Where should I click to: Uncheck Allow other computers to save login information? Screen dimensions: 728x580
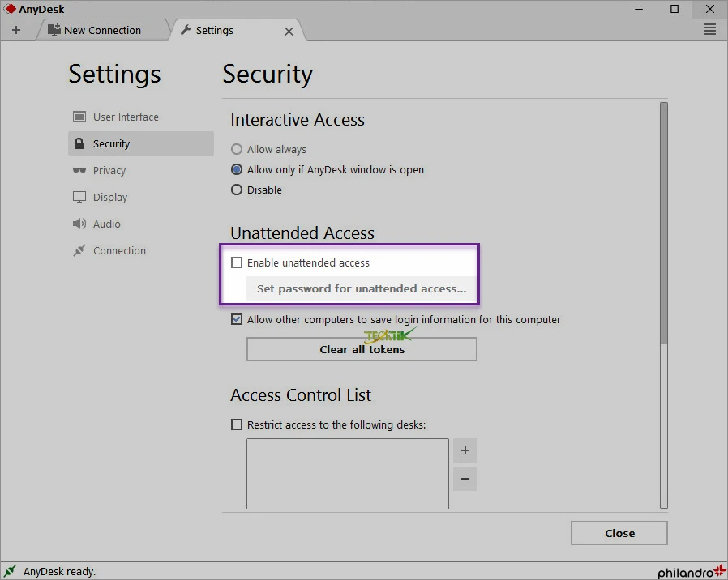tap(237, 319)
